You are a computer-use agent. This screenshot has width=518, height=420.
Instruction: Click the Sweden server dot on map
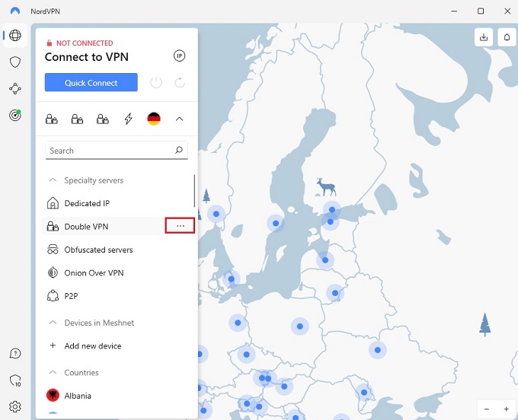[276, 224]
